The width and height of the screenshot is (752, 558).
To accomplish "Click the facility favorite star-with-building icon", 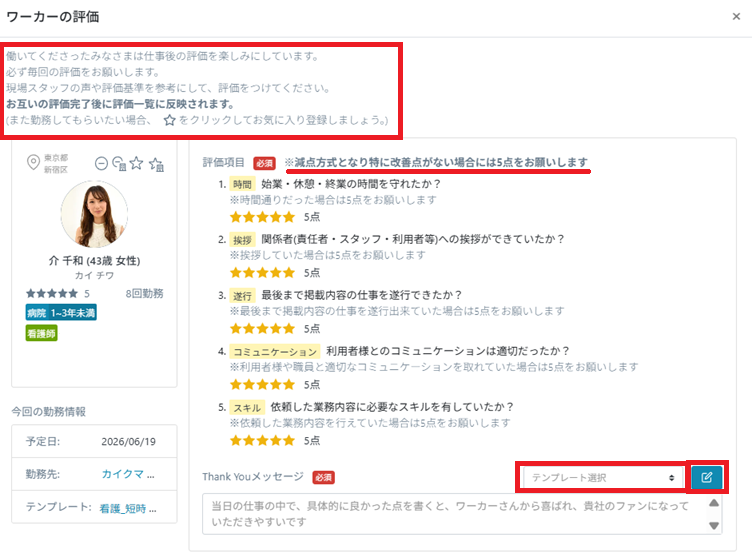I will click(x=156, y=164).
